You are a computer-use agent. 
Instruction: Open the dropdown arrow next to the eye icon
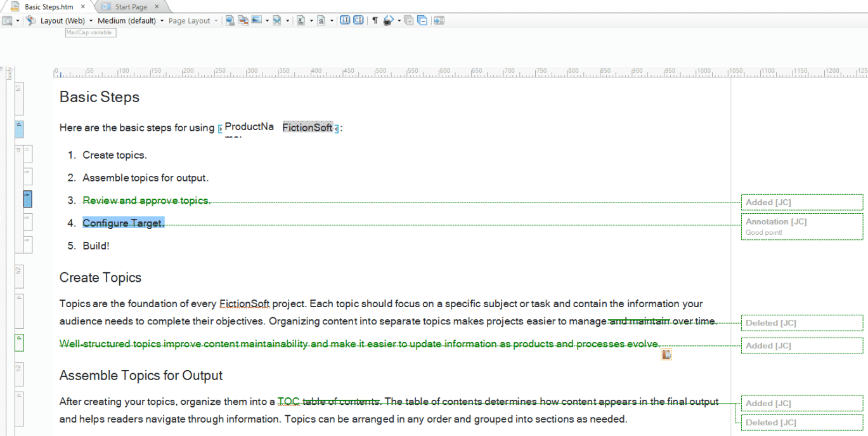(x=399, y=21)
